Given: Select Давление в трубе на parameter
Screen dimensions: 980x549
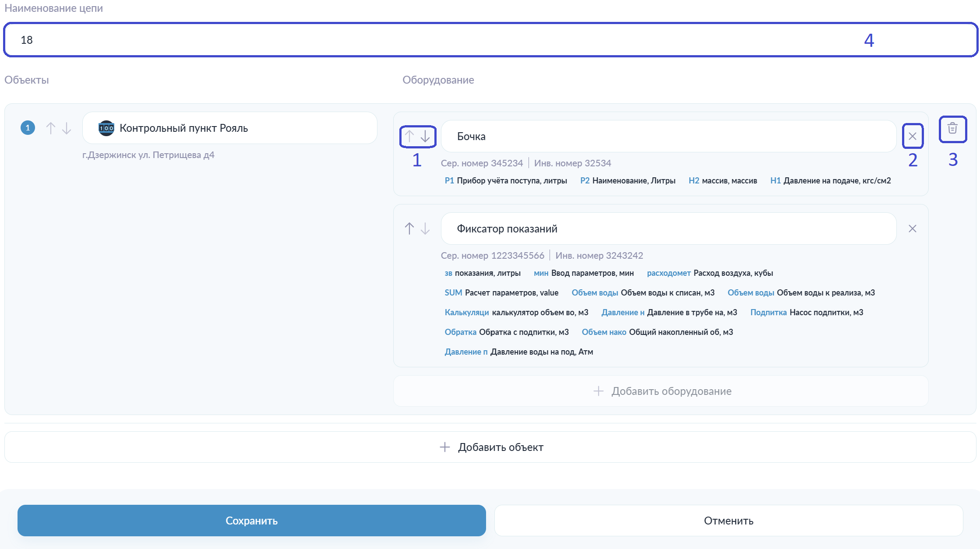Looking at the screenshot, I should coord(669,313).
